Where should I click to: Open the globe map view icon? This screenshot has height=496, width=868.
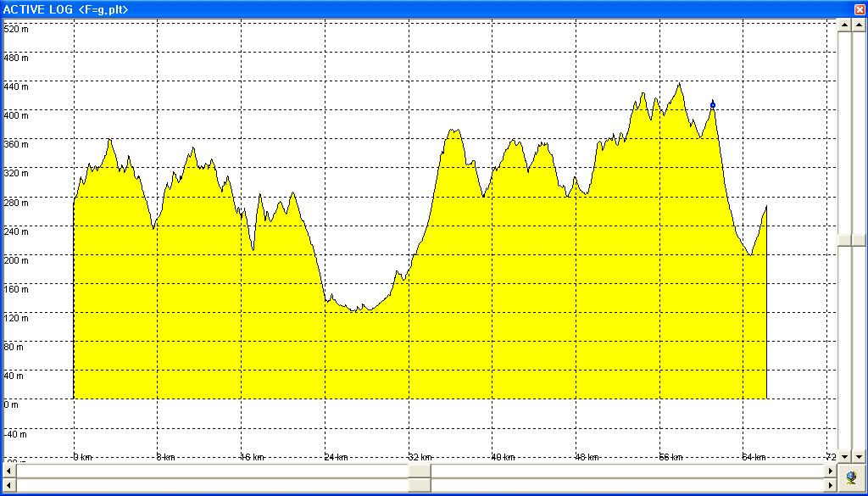coord(852,476)
